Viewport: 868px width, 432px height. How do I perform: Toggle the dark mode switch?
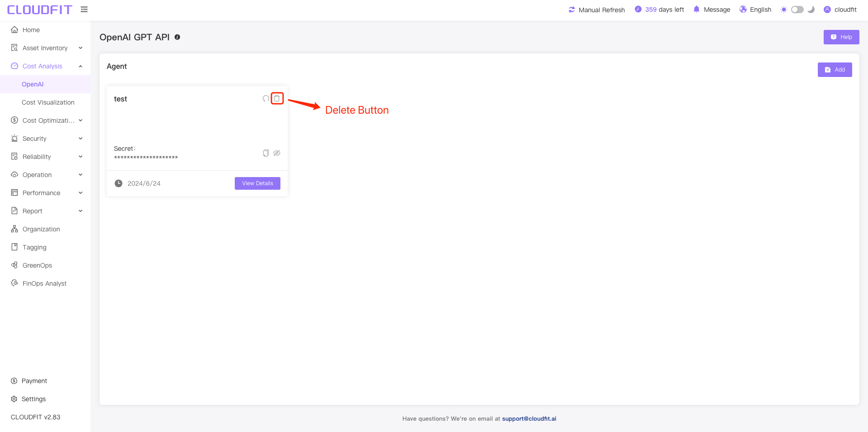pyautogui.click(x=797, y=10)
